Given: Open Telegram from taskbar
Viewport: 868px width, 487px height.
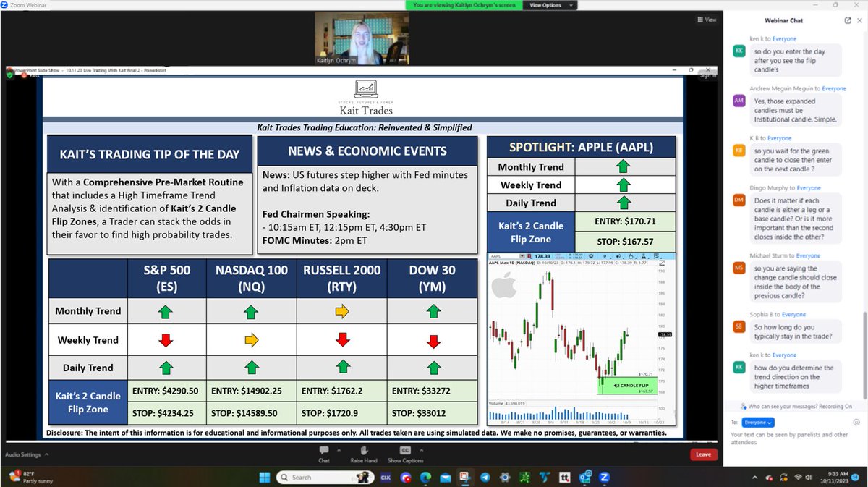Looking at the screenshot, I should pyautogui.click(x=485, y=477).
